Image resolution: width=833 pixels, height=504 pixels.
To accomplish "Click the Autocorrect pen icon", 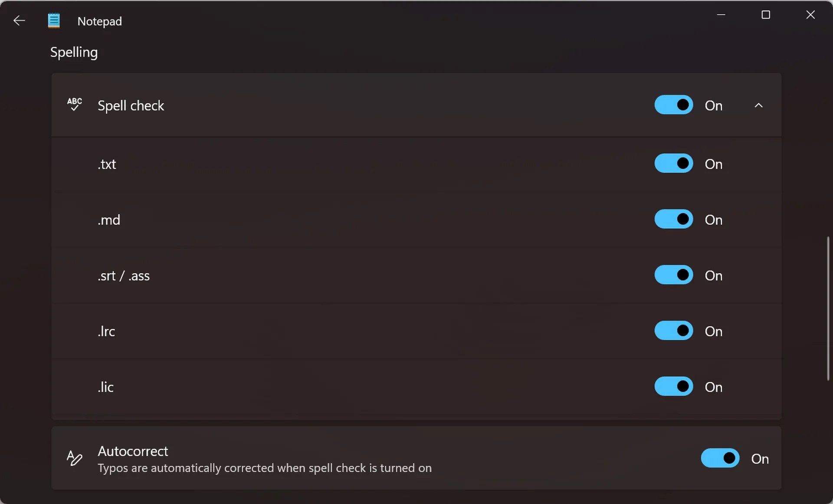I will (x=73, y=458).
